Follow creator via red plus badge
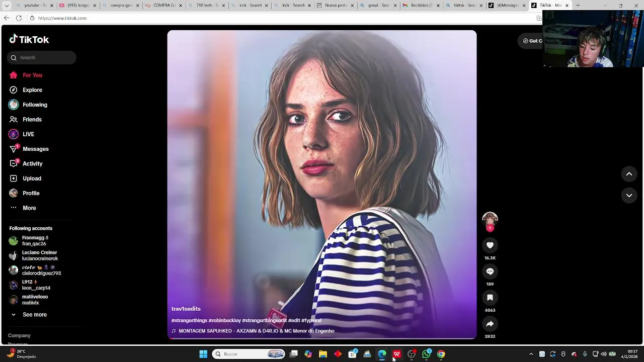Viewport: 644px width, 362px height. [490, 228]
